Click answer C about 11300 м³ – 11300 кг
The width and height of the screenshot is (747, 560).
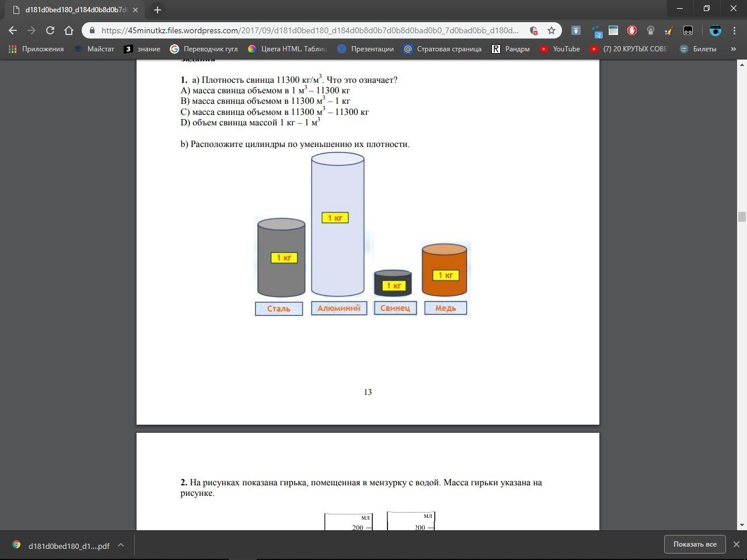[x=274, y=112]
